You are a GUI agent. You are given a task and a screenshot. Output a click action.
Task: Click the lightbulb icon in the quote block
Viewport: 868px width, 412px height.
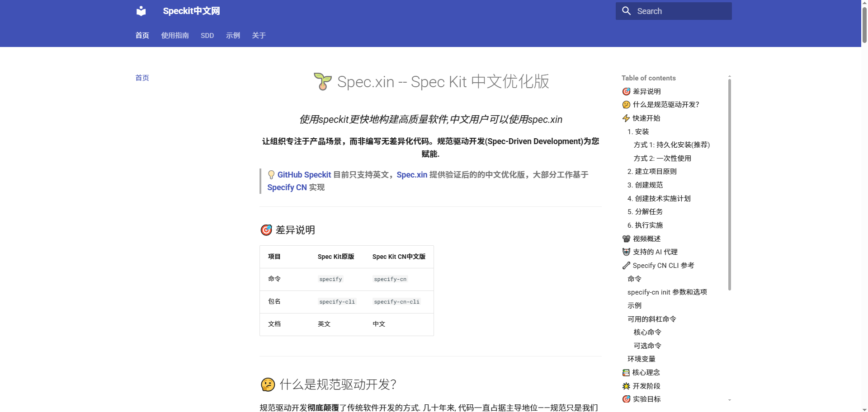(271, 175)
